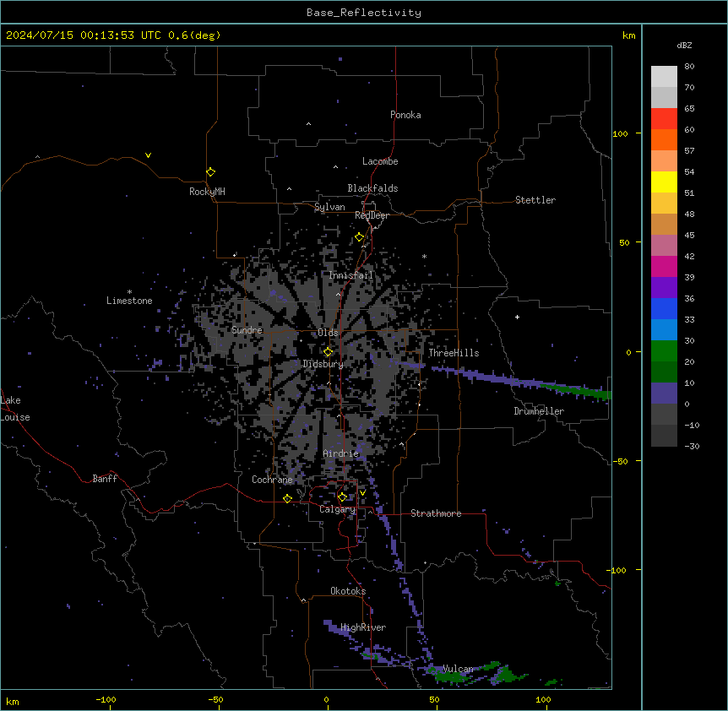Screen dimensions: 728x711
Task: Select the Drumheller map label
Action: pyautogui.click(x=539, y=411)
